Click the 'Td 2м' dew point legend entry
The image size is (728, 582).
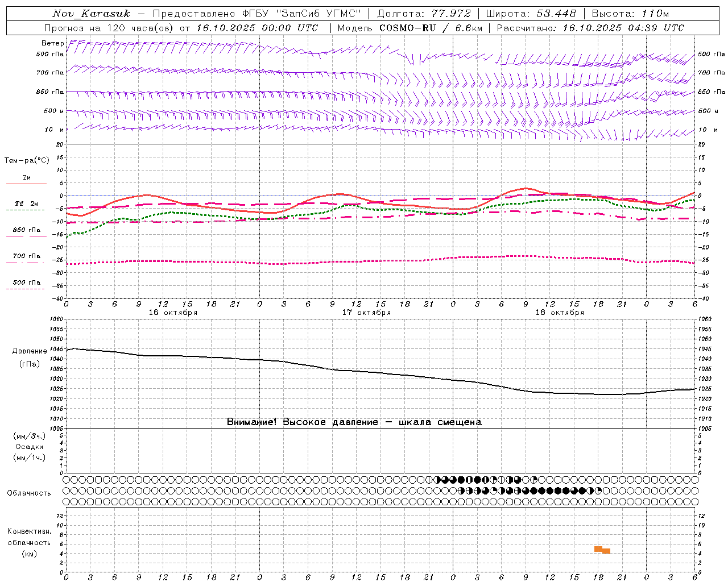click(x=26, y=203)
